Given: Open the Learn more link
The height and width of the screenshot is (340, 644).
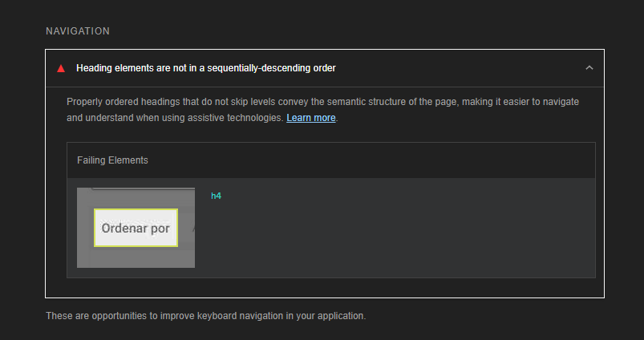Looking at the screenshot, I should point(311,118).
